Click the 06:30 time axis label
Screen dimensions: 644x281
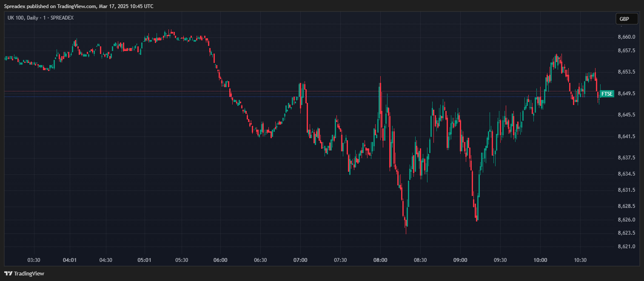[260, 260]
